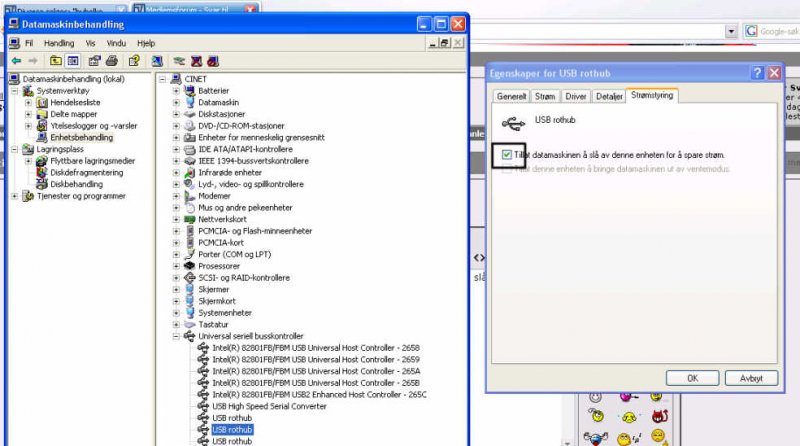The image size is (800, 446).
Task: Open the Fil menu
Action: click(29, 43)
